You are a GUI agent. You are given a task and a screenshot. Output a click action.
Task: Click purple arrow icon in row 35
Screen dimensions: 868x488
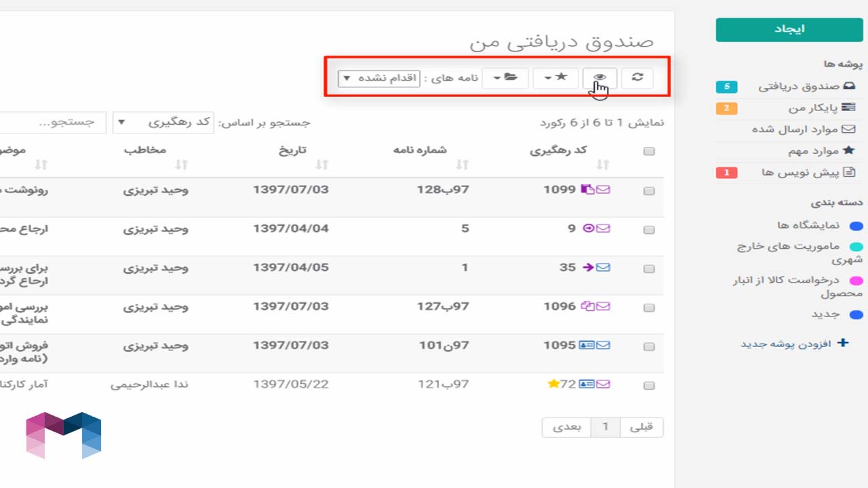[588, 267]
